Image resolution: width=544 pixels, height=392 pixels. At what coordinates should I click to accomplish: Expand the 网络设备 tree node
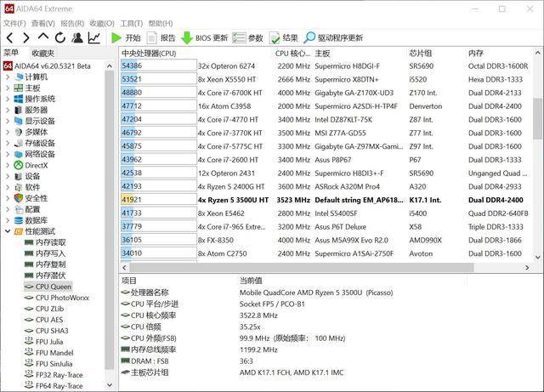pos(8,154)
